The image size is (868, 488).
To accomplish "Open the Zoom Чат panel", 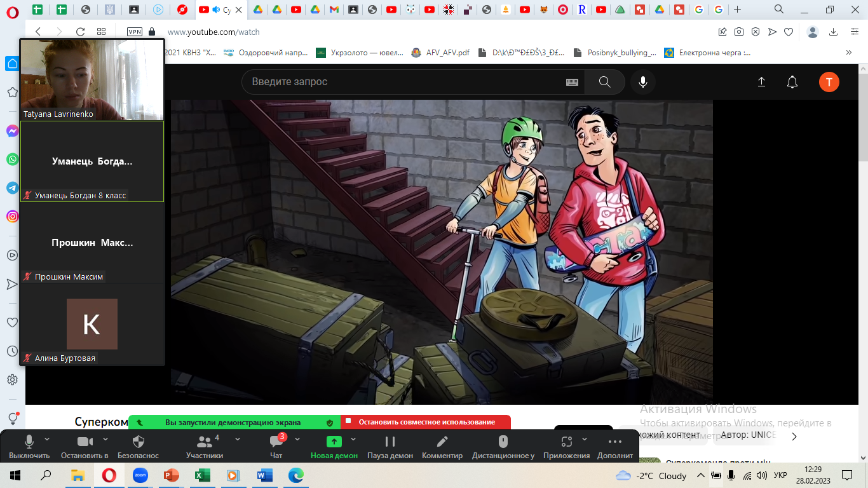I will 276,447.
